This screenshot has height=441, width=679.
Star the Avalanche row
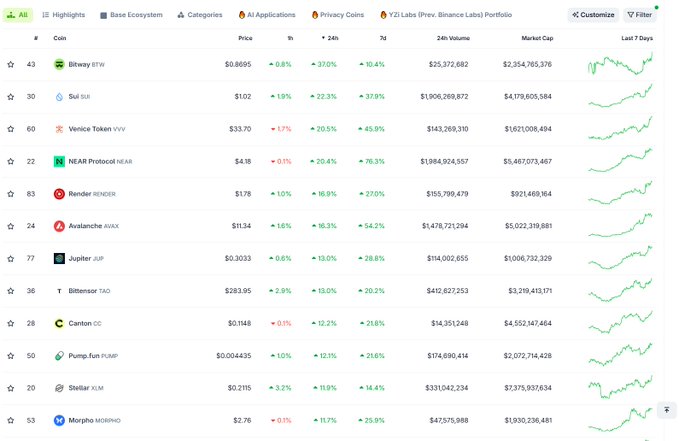(11, 226)
